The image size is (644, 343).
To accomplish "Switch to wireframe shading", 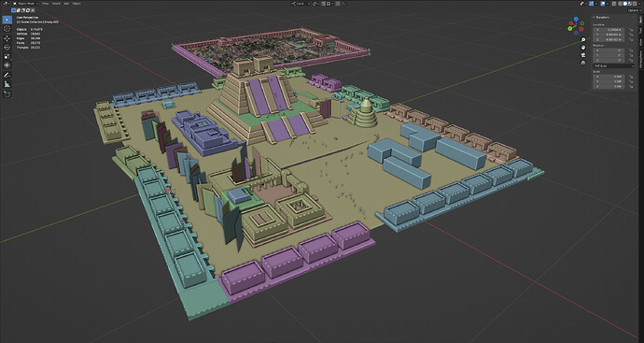I will click(x=620, y=4).
